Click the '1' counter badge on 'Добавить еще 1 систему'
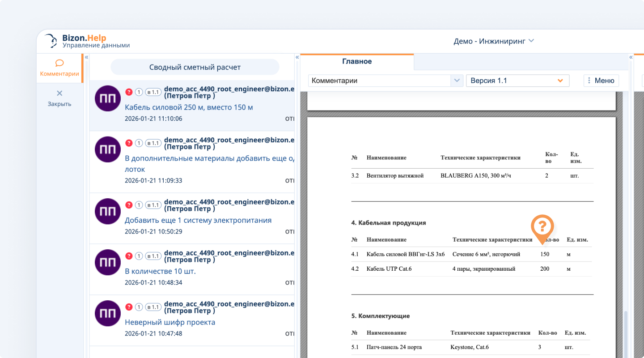The height and width of the screenshot is (358, 644). point(140,205)
